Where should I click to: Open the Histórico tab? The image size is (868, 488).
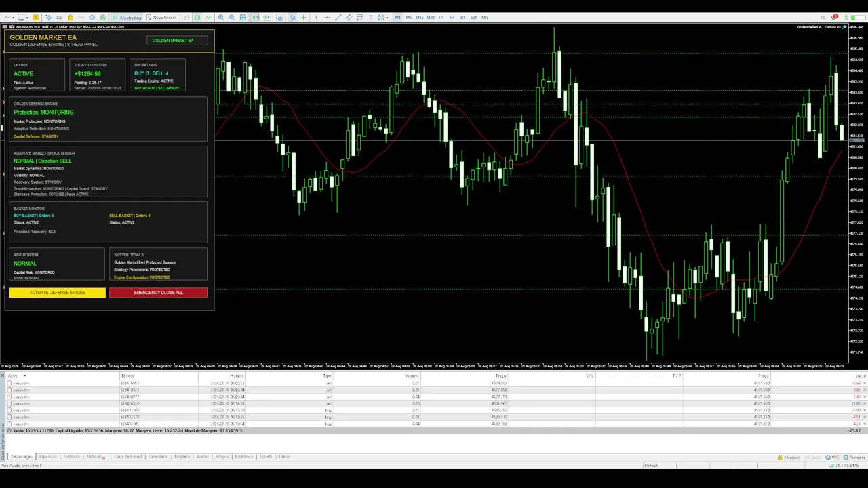tap(72, 457)
